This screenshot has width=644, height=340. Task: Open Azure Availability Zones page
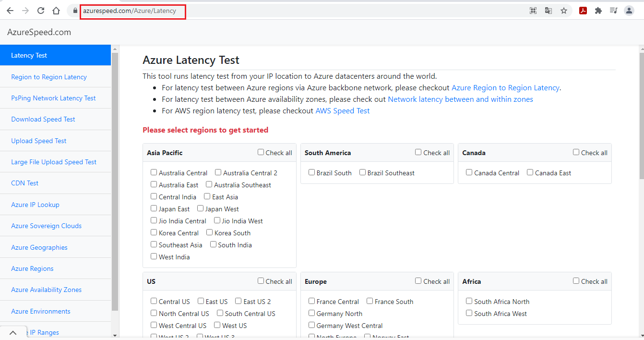56,290
